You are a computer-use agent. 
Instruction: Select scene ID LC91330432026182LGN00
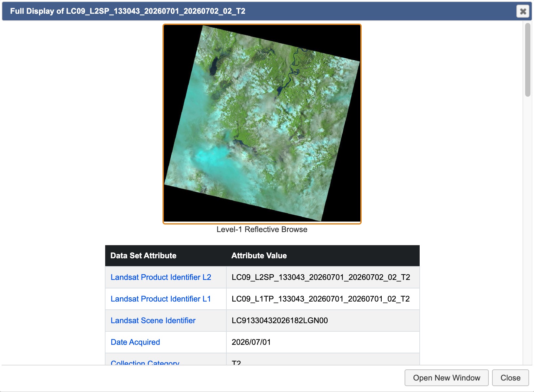pyautogui.click(x=279, y=321)
